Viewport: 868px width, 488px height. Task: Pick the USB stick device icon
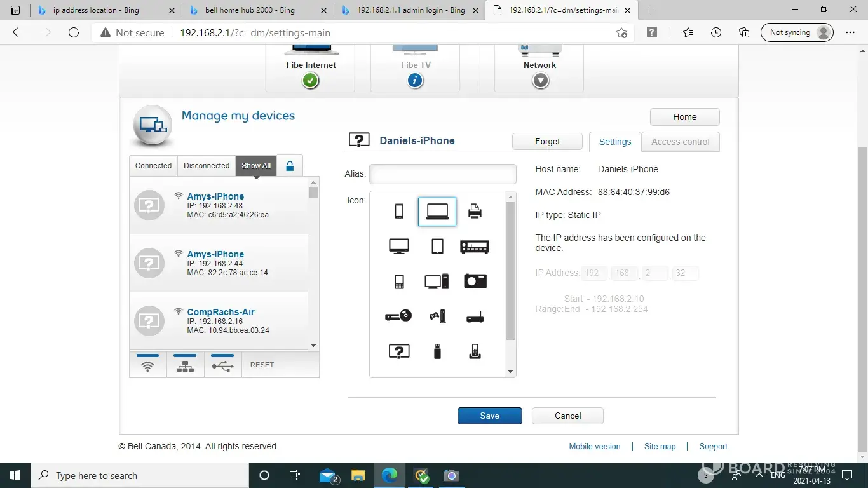(437, 351)
